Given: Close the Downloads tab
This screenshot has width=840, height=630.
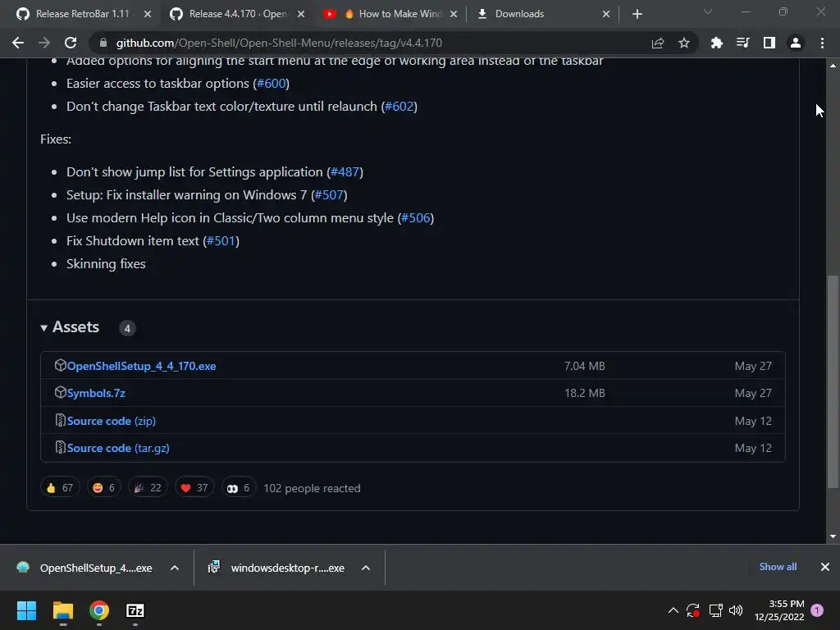Looking at the screenshot, I should [606, 15].
